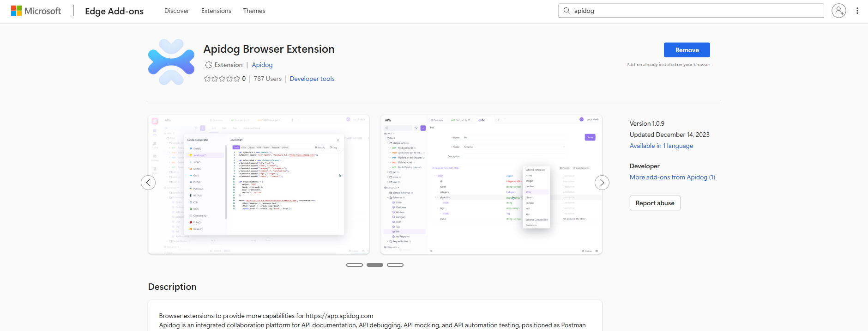Open Available in 1 language link

(661, 146)
